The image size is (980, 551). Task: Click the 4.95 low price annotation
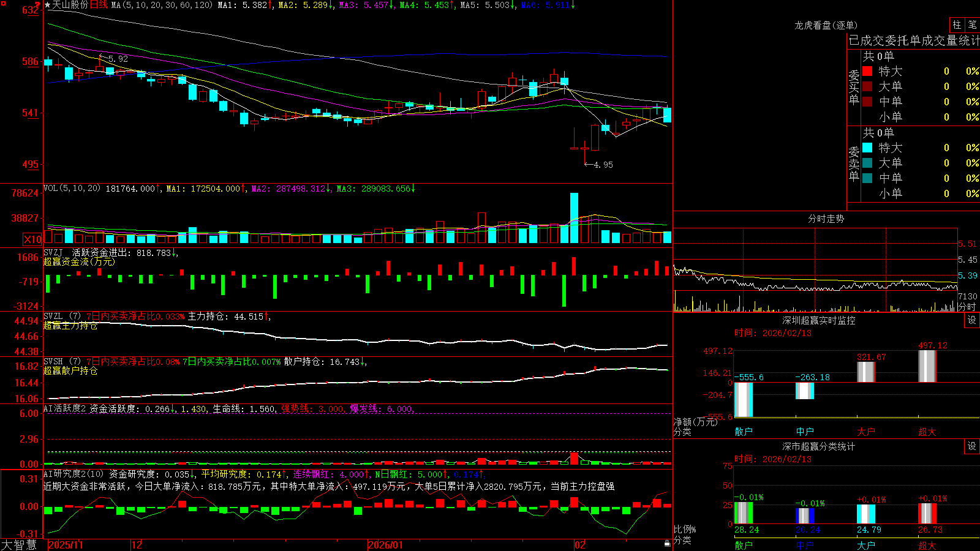coord(603,165)
